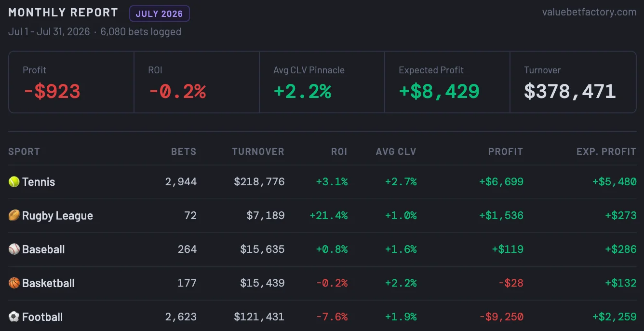The width and height of the screenshot is (644, 331).
Task: Click the Expected Profit card
Action: point(447,82)
